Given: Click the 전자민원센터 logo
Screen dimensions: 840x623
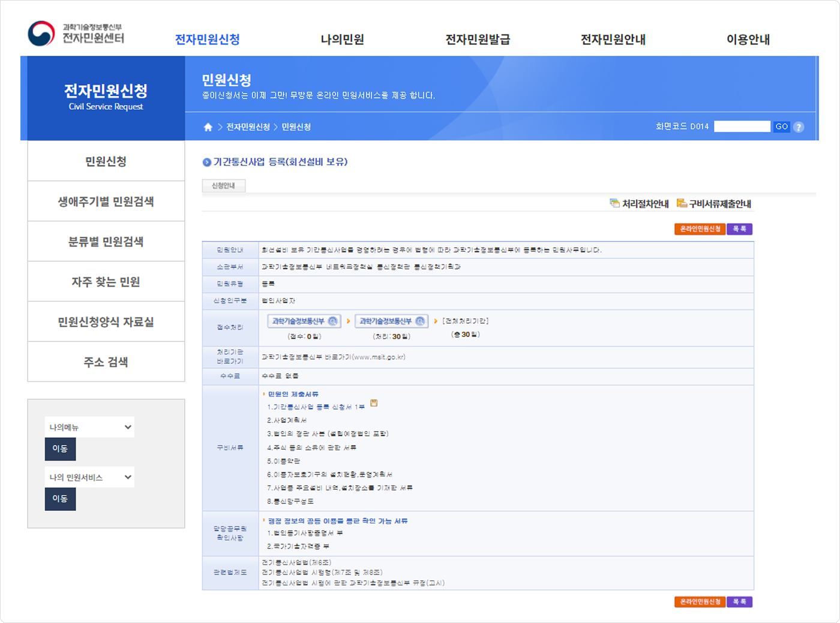Looking at the screenshot, I should coord(76,34).
